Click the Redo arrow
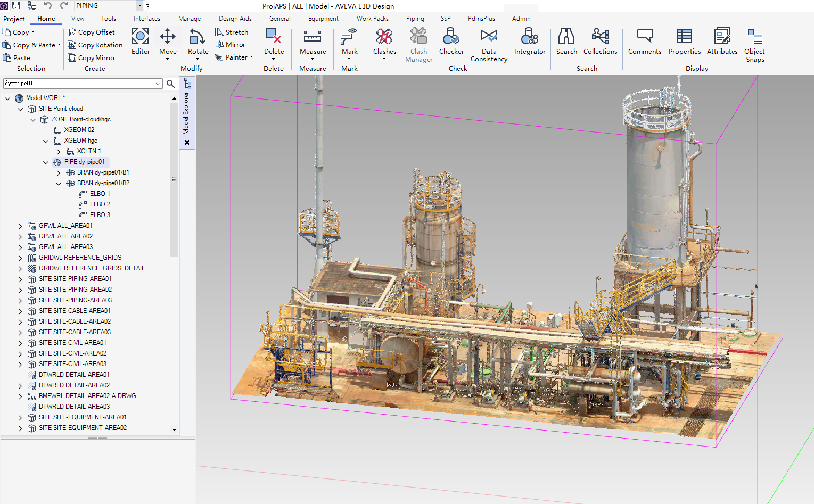Image resolution: width=814 pixels, height=504 pixels. [64, 5]
